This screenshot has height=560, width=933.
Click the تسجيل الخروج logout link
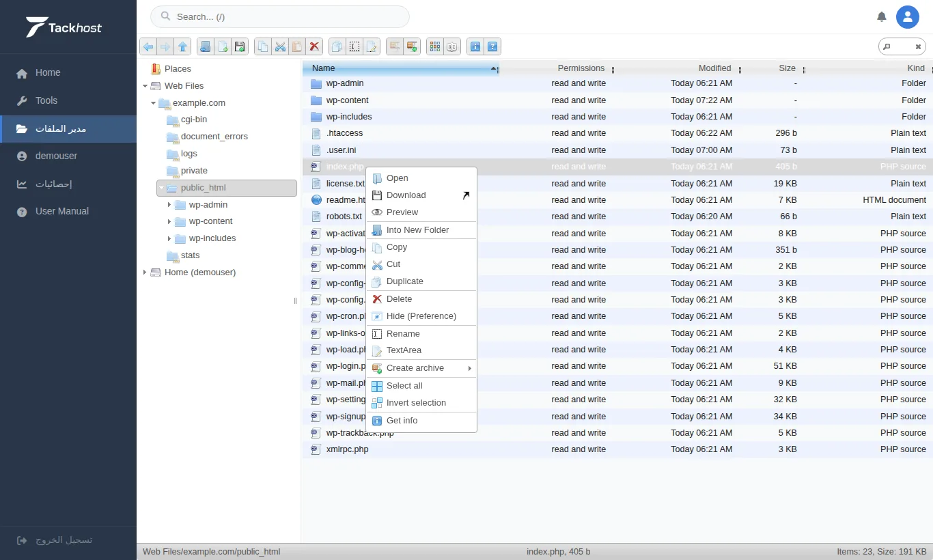coord(55,540)
